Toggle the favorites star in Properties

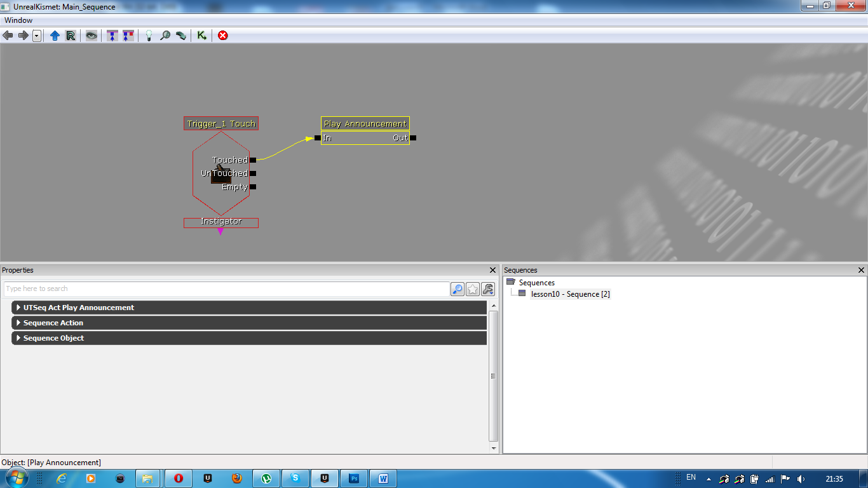click(473, 289)
